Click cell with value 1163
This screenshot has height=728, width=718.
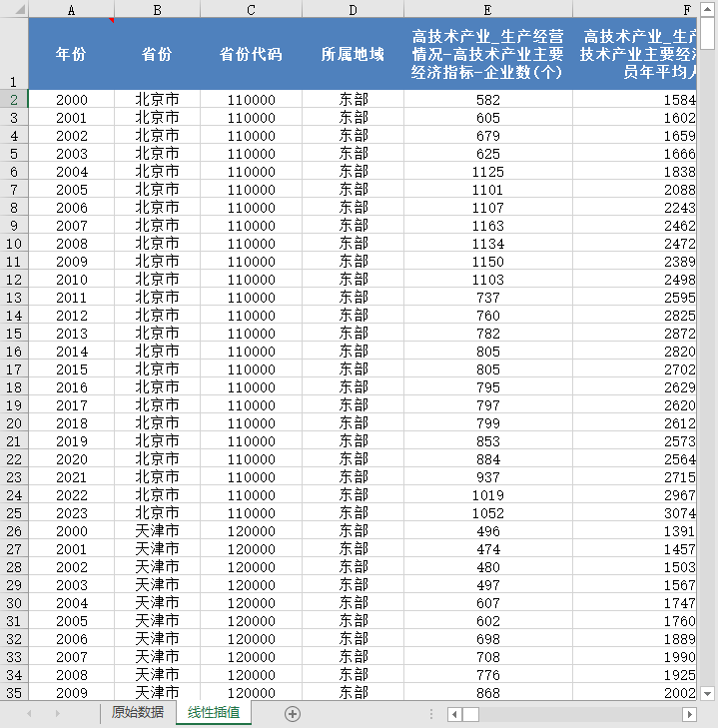click(x=487, y=225)
